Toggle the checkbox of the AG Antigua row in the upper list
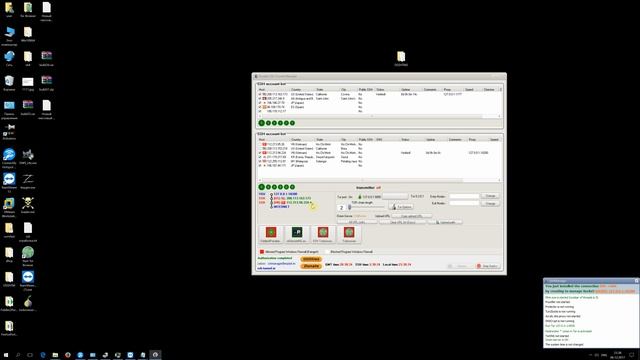 click(260, 98)
